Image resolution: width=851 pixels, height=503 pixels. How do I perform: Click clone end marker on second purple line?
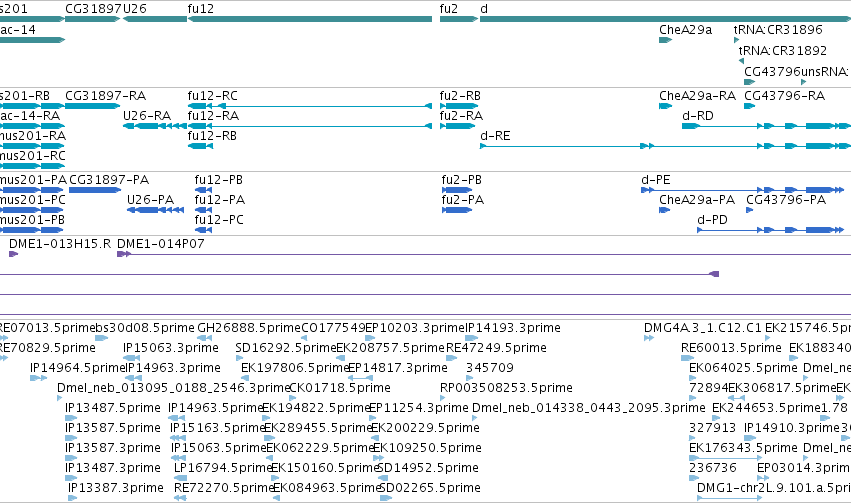[x=715, y=274]
